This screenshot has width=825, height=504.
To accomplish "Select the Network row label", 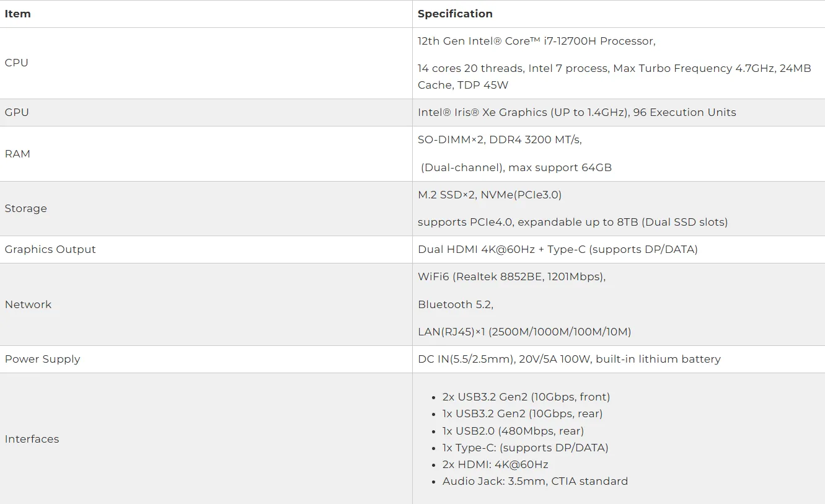I will pyautogui.click(x=28, y=304).
